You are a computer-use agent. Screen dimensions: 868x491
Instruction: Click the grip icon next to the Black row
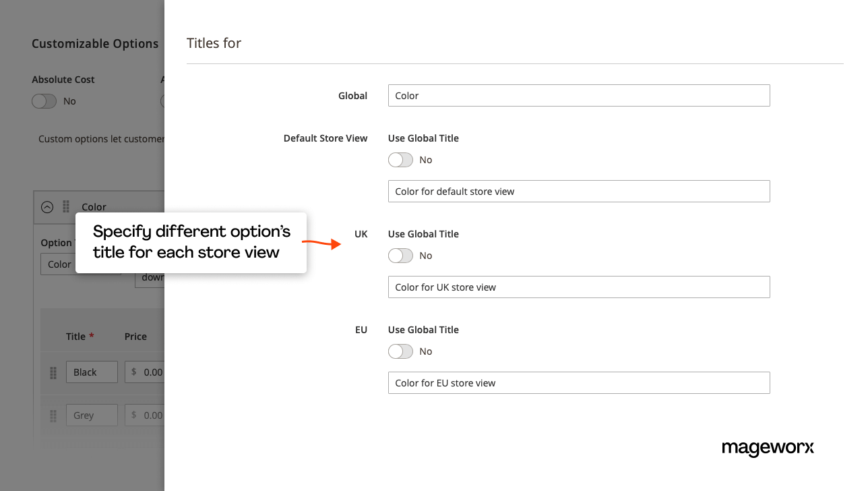tap(53, 373)
